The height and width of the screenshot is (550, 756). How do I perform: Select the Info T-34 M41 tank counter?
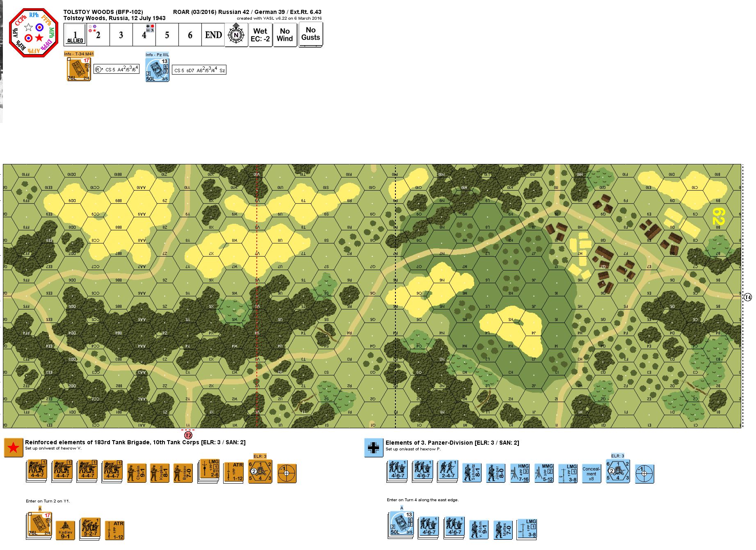tap(79, 69)
